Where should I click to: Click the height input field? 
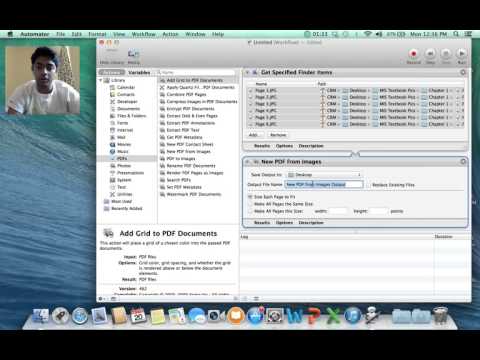pyautogui.click(x=379, y=211)
